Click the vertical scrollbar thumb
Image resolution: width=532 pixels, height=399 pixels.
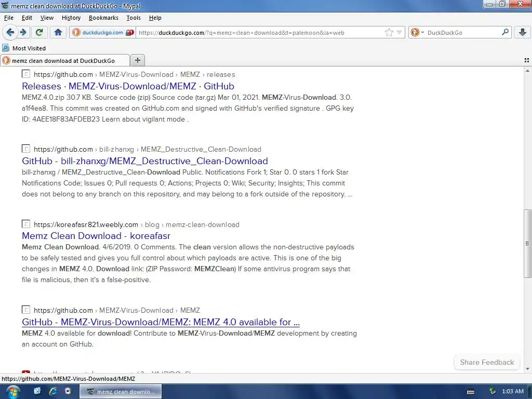[x=528, y=243]
